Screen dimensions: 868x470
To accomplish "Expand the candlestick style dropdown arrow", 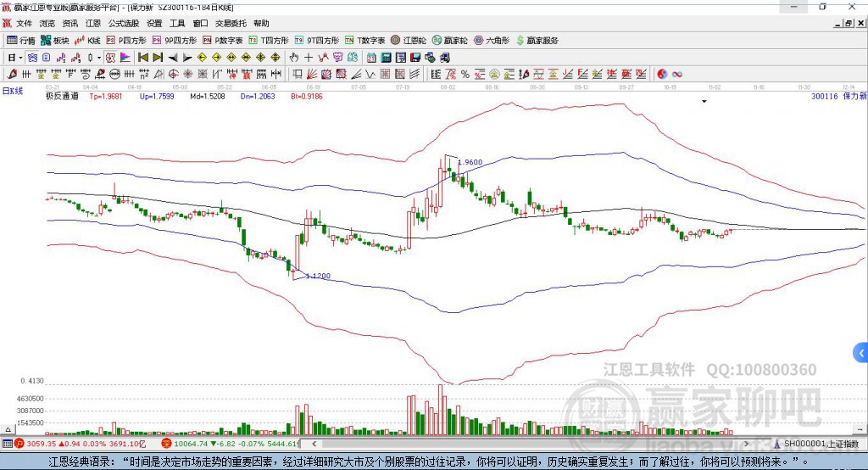I will pos(99,58).
